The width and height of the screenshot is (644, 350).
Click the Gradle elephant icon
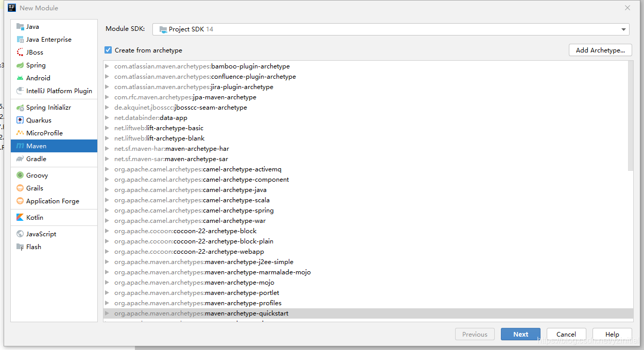(20, 159)
